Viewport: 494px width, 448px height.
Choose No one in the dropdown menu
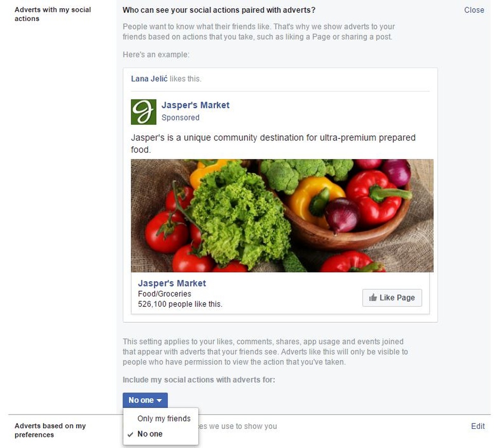tap(150, 434)
